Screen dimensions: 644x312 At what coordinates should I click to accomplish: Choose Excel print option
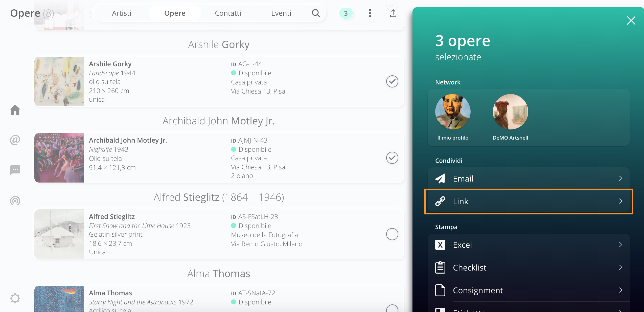pyautogui.click(x=529, y=245)
